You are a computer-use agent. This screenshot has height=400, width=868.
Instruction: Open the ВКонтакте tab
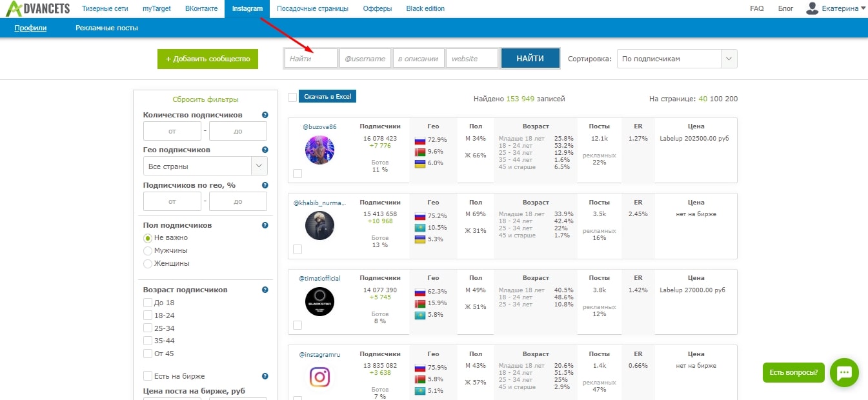201,8
